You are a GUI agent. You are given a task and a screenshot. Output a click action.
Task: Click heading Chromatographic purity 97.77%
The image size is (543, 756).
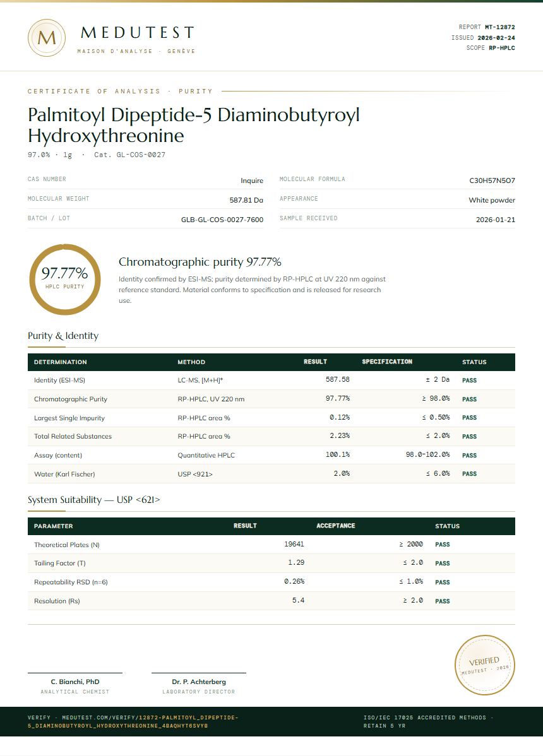(200, 262)
